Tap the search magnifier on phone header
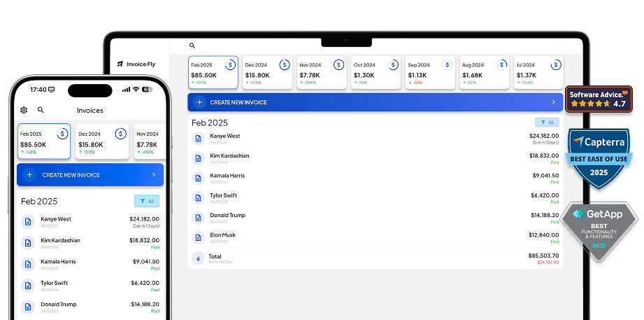The image size is (644, 320). pos(41,110)
